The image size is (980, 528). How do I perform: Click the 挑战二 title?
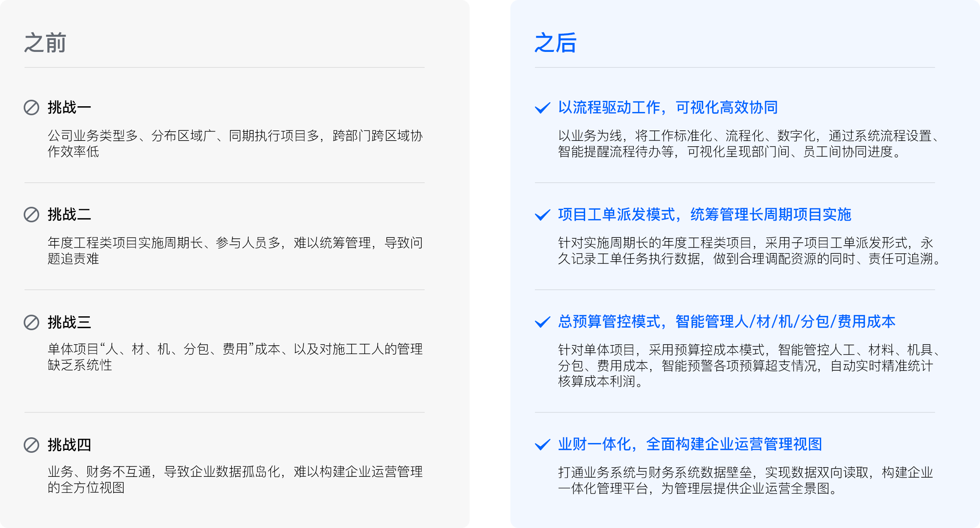click(69, 215)
